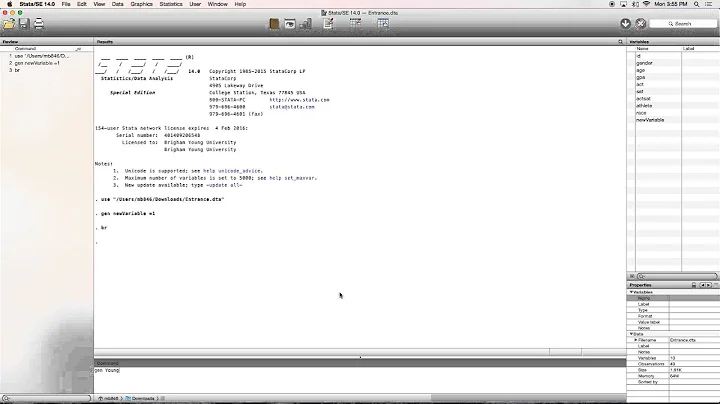
Task: Click the Results pane magnifier icon
Action: [x=620, y=42]
